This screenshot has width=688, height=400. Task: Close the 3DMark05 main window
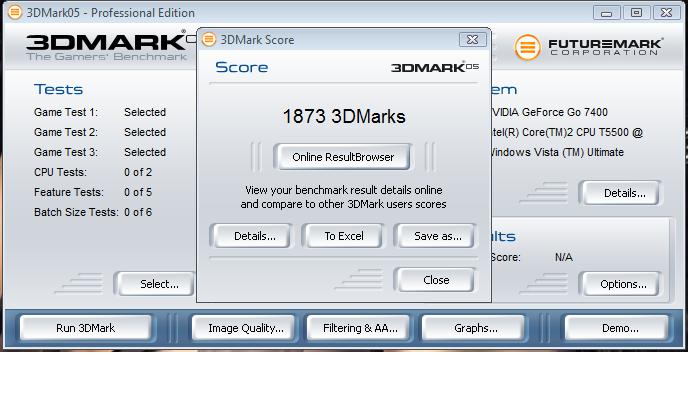[x=666, y=13]
